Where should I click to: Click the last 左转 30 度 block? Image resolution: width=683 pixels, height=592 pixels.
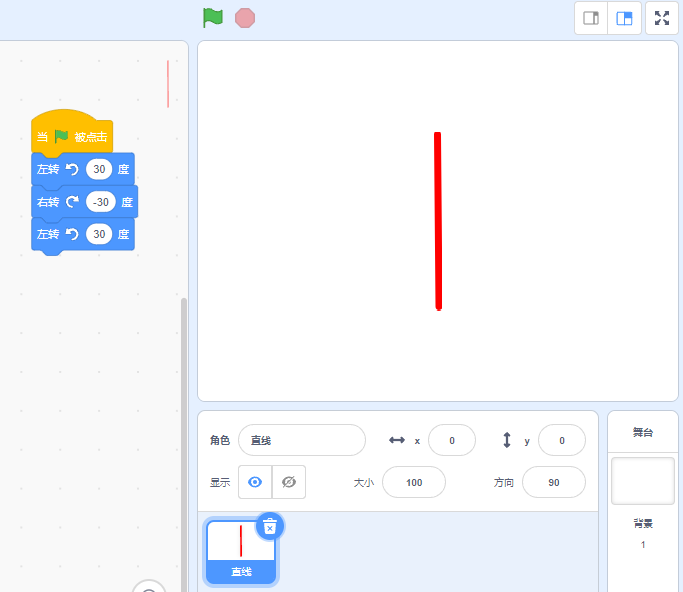pos(83,234)
